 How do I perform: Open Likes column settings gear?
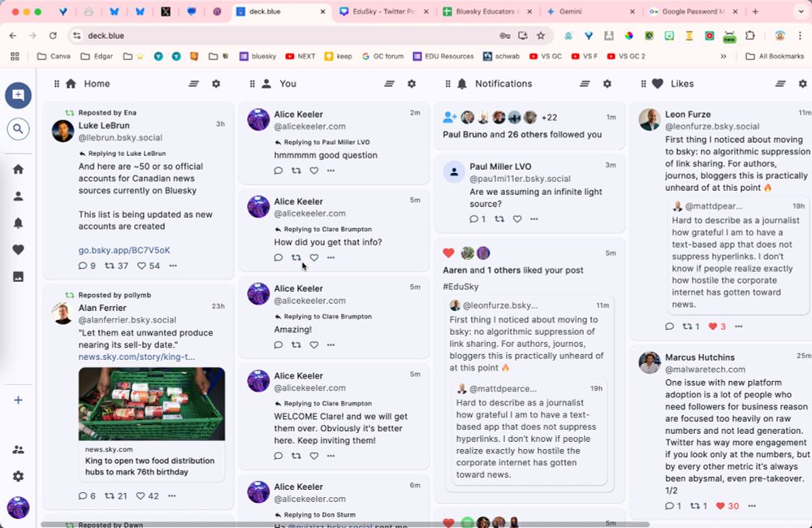[x=802, y=84]
